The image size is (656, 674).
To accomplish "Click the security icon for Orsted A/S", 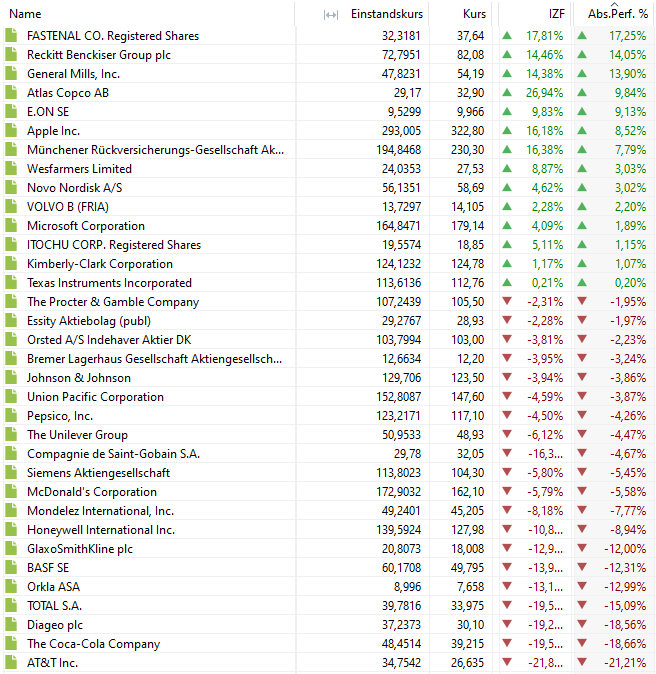I will coord(11,339).
